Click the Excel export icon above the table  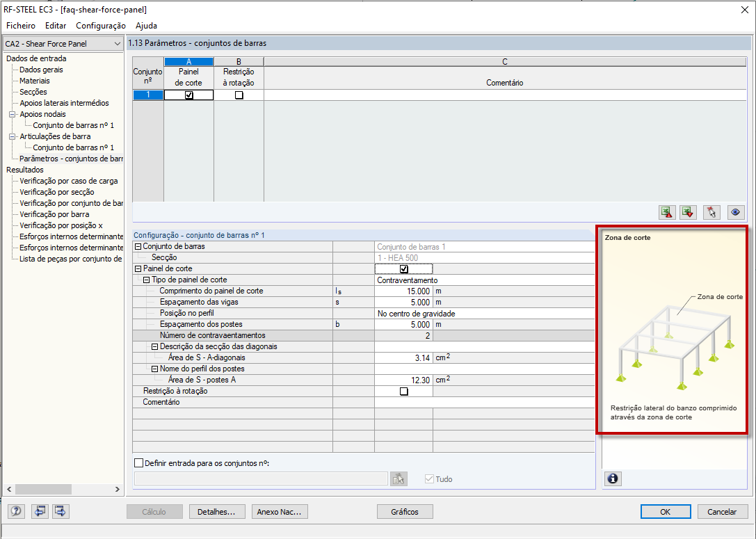click(667, 212)
